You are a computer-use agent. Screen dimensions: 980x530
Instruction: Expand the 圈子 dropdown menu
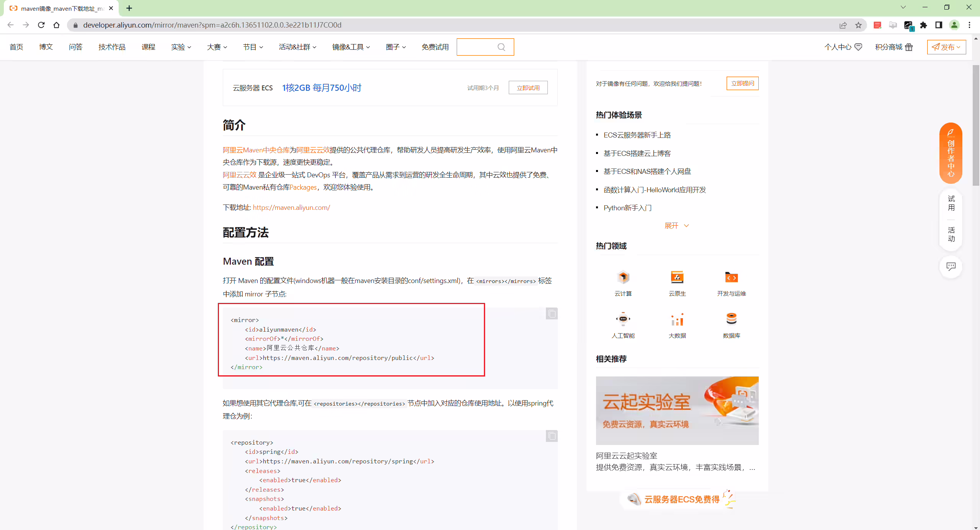[x=396, y=47]
